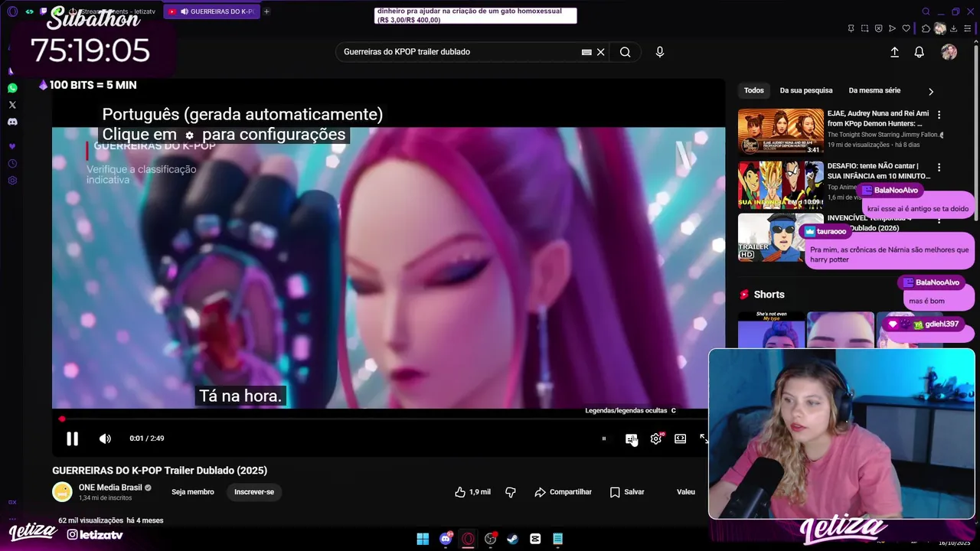The image size is (980, 551).
Task: Toggle subtitles/closed captions button
Action: point(631,439)
